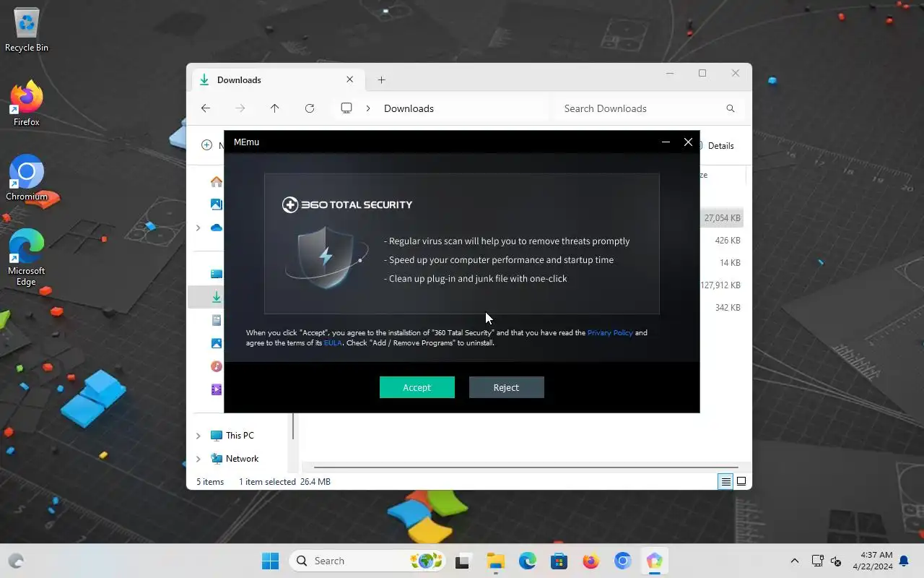
Task: Open the Windows Start menu
Action: (x=270, y=561)
